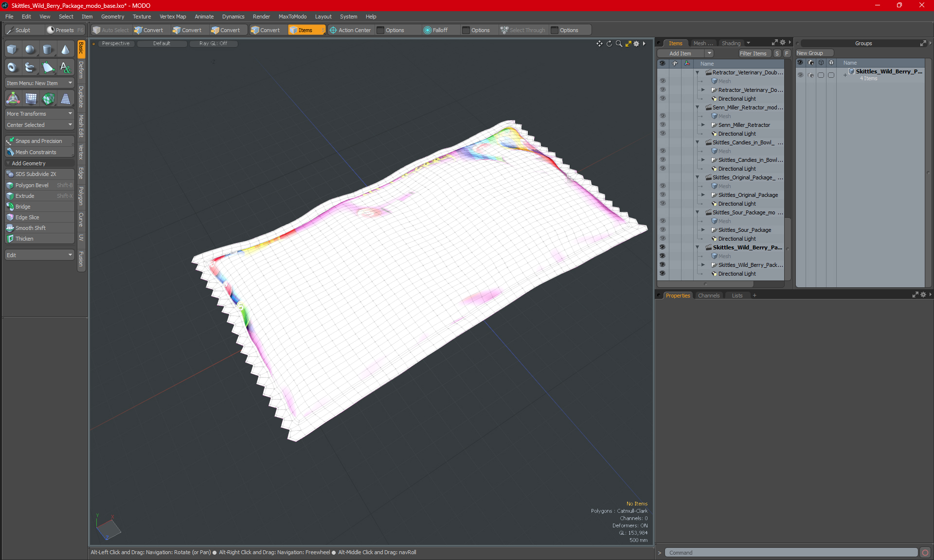The image size is (934, 560).
Task: Toggle select checkbox for Skittles_Wild_Berry group
Action: pos(821,75)
